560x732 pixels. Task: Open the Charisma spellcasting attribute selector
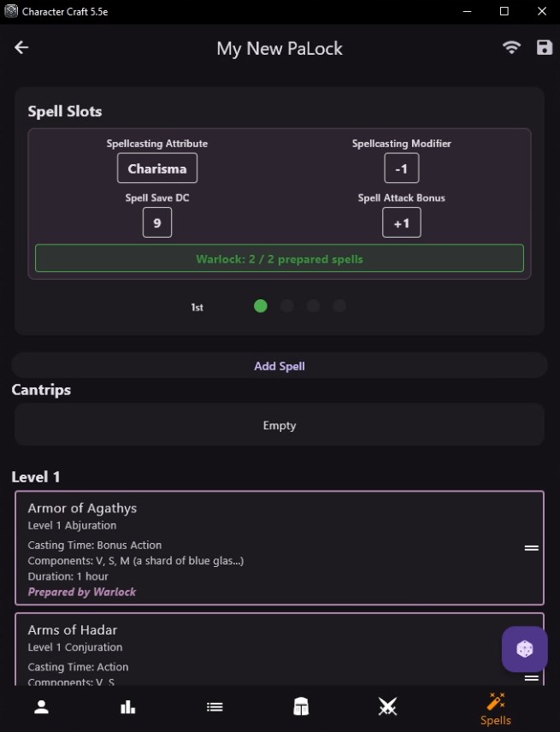pyautogui.click(x=156, y=168)
